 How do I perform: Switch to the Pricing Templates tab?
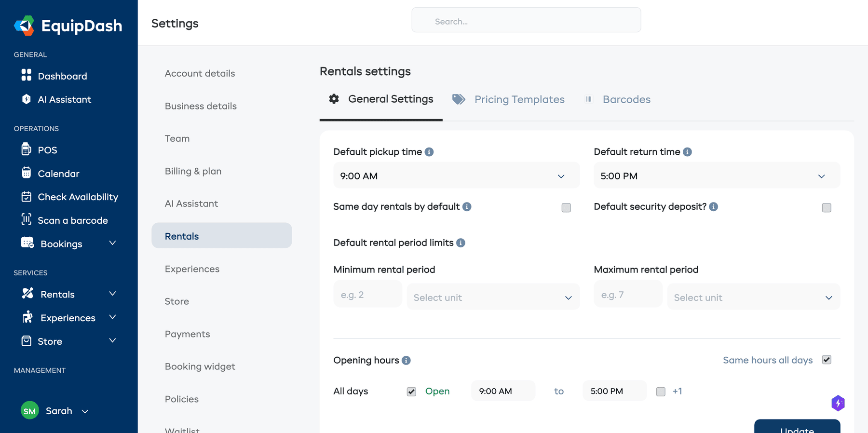point(519,99)
